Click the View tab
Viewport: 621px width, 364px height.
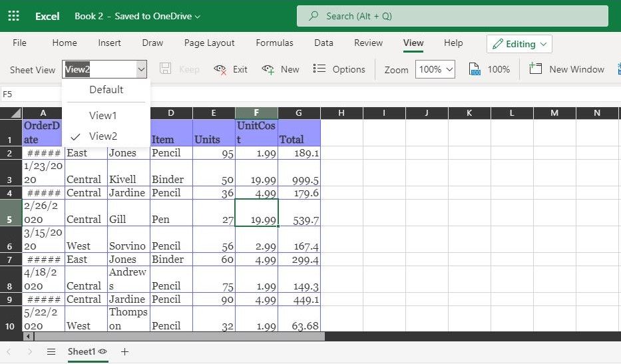(413, 43)
